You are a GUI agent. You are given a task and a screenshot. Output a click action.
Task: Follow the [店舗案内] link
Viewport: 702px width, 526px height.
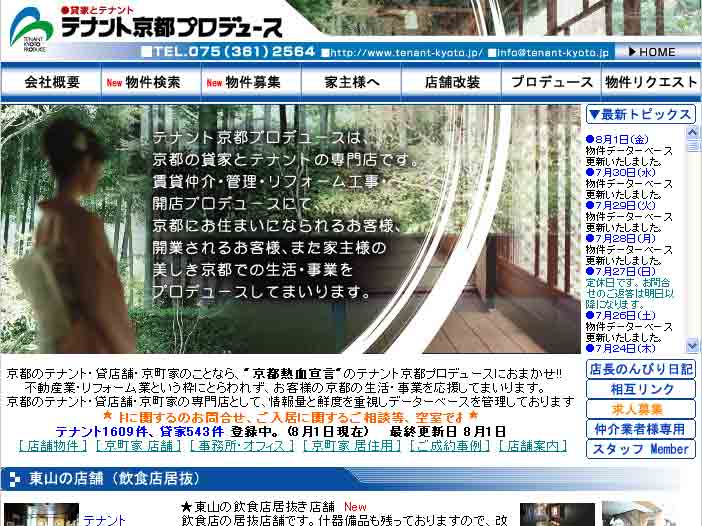point(533,446)
